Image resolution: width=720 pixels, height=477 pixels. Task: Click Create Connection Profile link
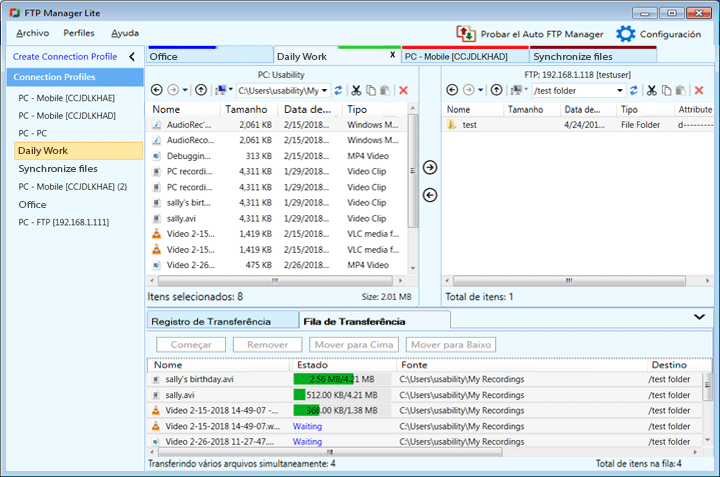pos(65,57)
